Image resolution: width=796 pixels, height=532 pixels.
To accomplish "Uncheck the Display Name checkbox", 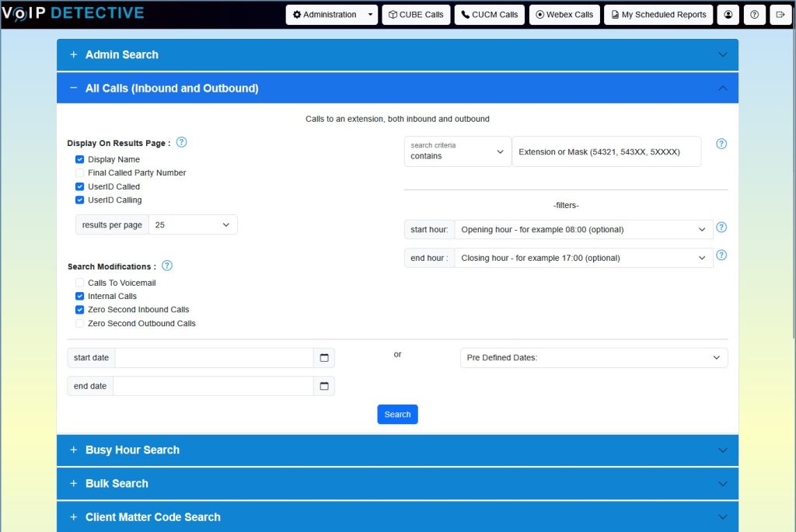I will pos(80,159).
